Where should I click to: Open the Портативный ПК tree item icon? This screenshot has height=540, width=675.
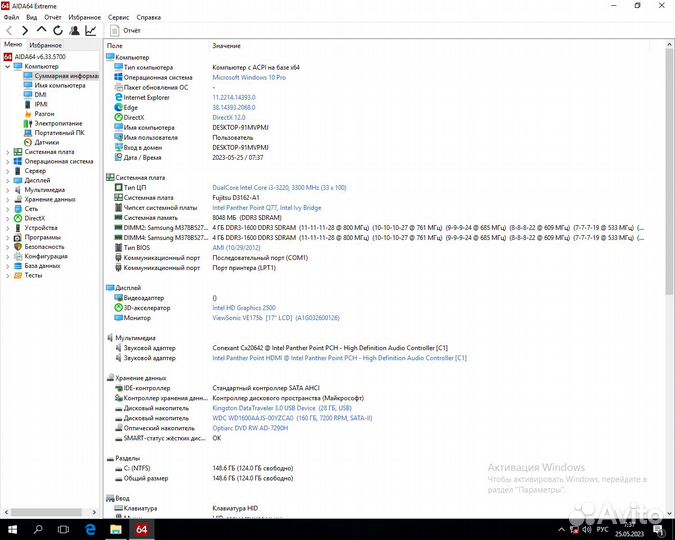pyautogui.click(x=28, y=133)
